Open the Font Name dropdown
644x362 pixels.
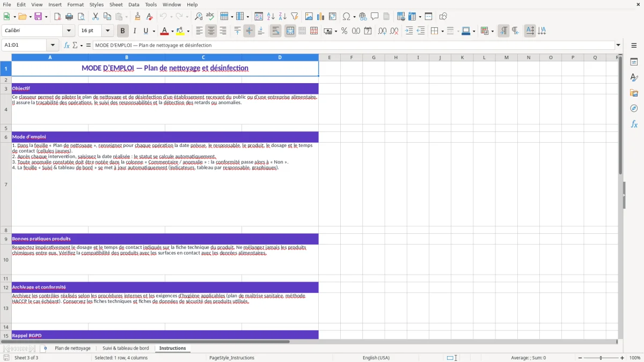tap(69, 31)
